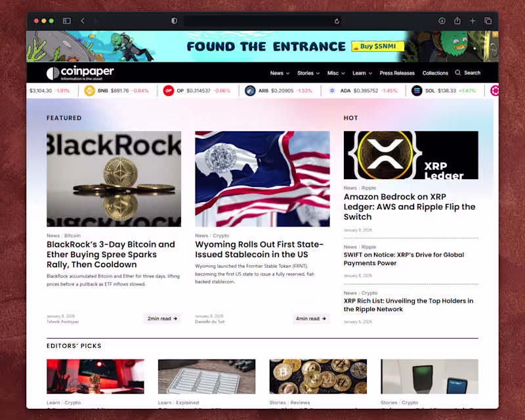This screenshot has width=525, height=420.
Task: Click OP price $0.314537
Action: tap(199, 91)
